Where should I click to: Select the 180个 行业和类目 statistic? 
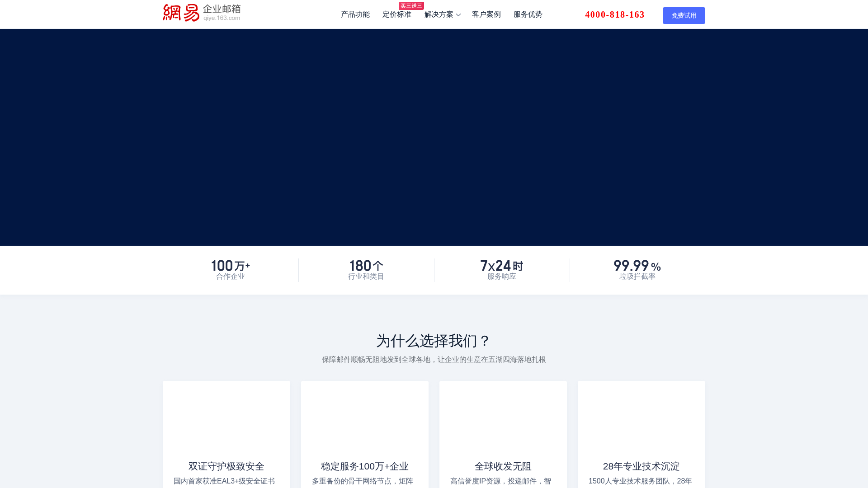point(366,270)
